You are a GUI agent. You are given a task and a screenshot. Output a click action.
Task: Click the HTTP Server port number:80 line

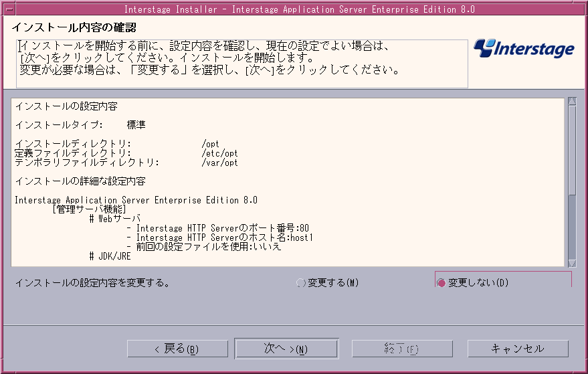pyautogui.click(x=218, y=228)
